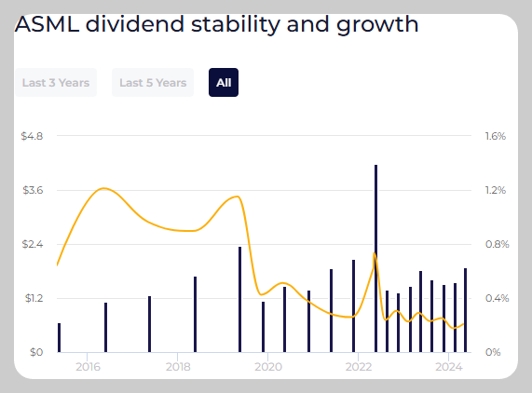Click the $2.4 axis label

coord(33,244)
